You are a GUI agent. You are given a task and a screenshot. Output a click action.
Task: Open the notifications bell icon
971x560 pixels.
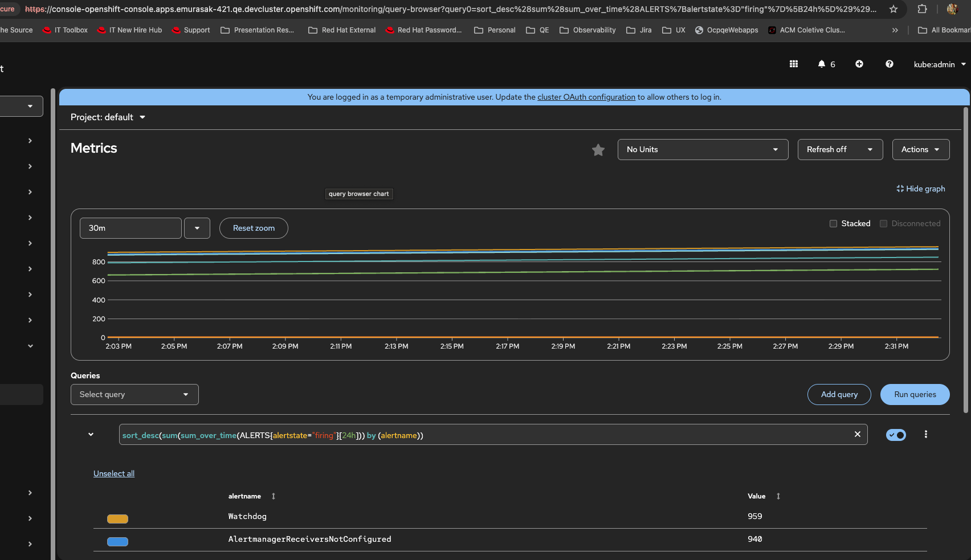[821, 64]
